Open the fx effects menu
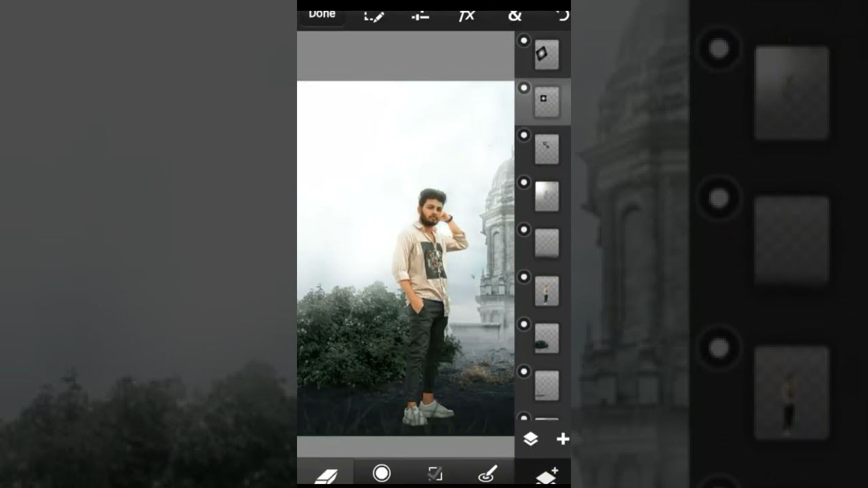The height and width of the screenshot is (488, 868). coord(467,16)
